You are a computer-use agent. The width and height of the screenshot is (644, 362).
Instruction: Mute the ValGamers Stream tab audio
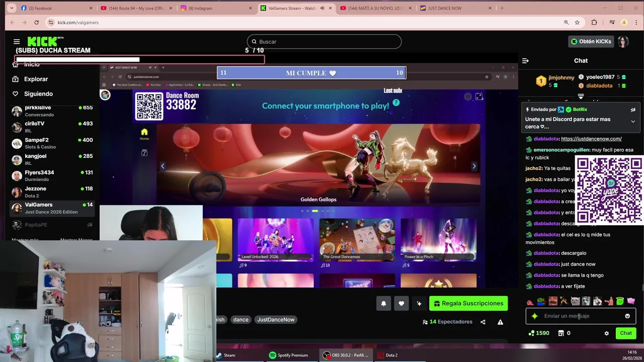click(322, 8)
